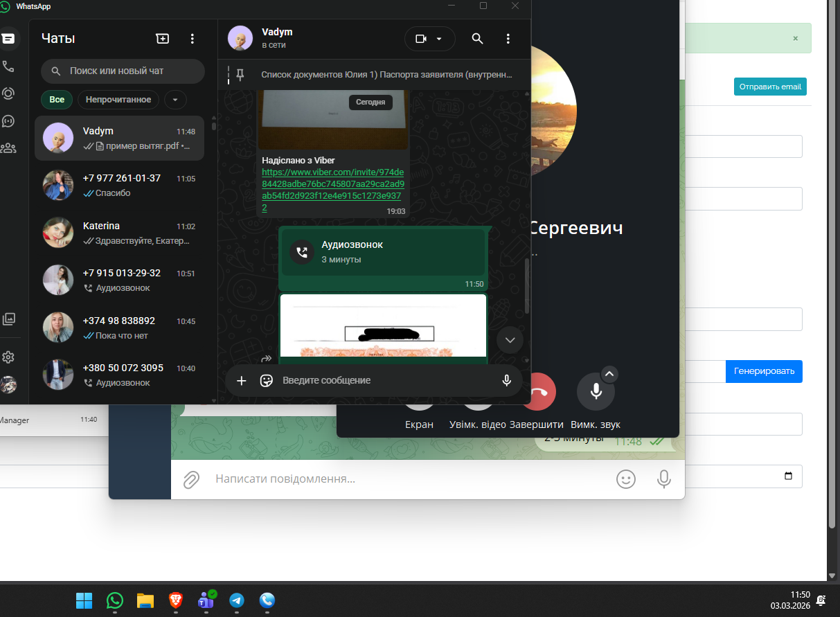Open the profile avatar in WhatsApp sidebar
840x617 pixels.
(x=8, y=384)
